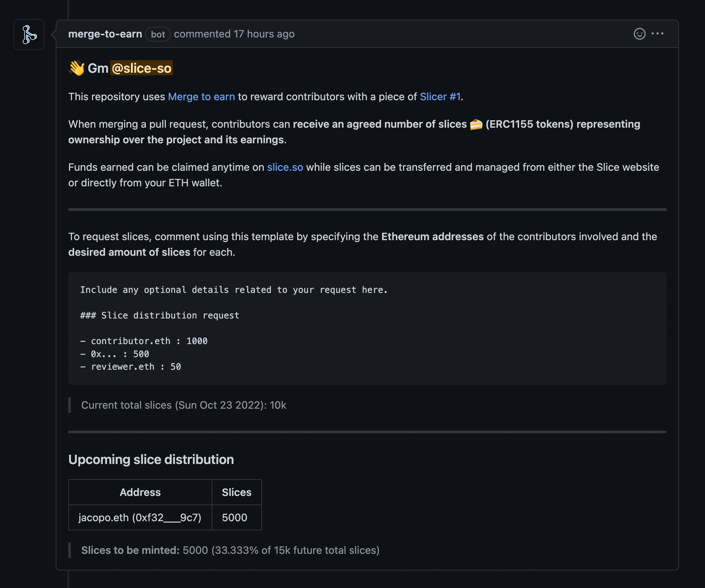The height and width of the screenshot is (588, 705).
Task: Select the @slice-so mention
Action: 141,68
